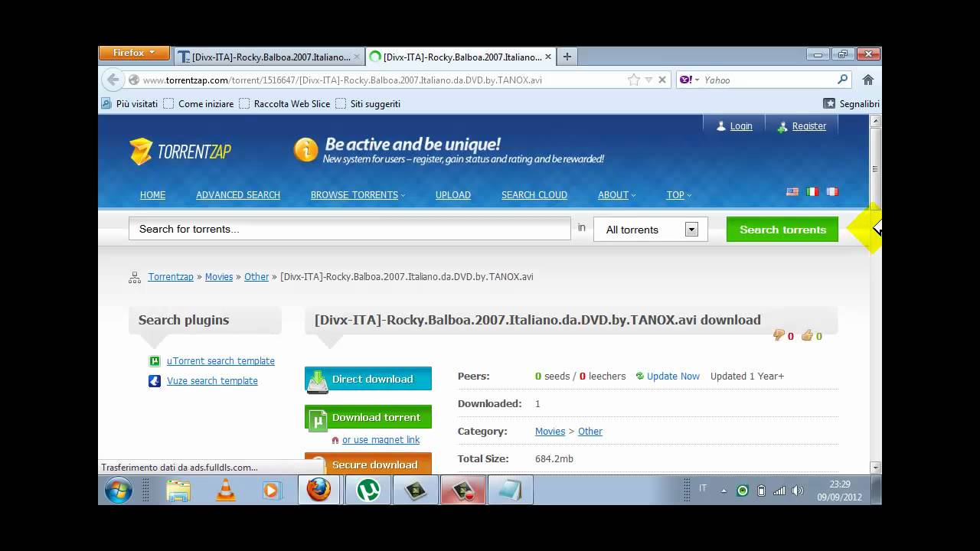Switch to the first Rocky Balboa tab

click(269, 57)
